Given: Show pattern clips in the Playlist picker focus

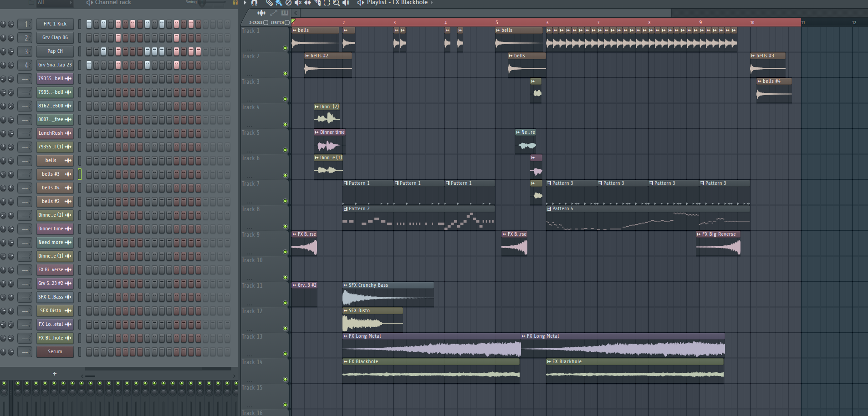Looking at the screenshot, I should (x=285, y=13).
